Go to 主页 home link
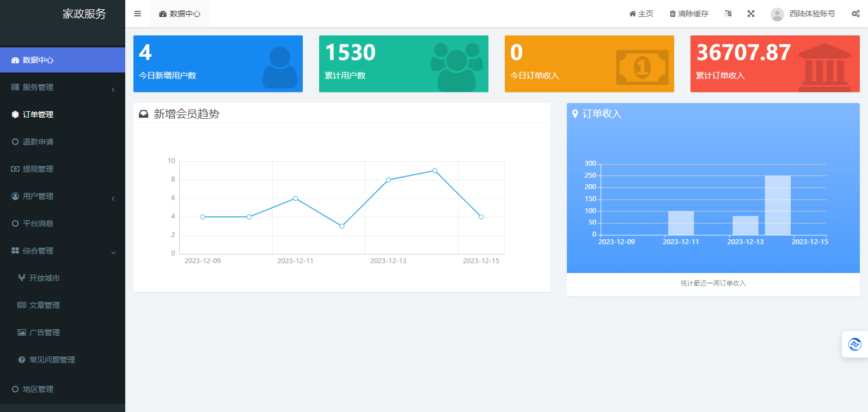Image resolution: width=868 pixels, height=412 pixels. click(641, 14)
